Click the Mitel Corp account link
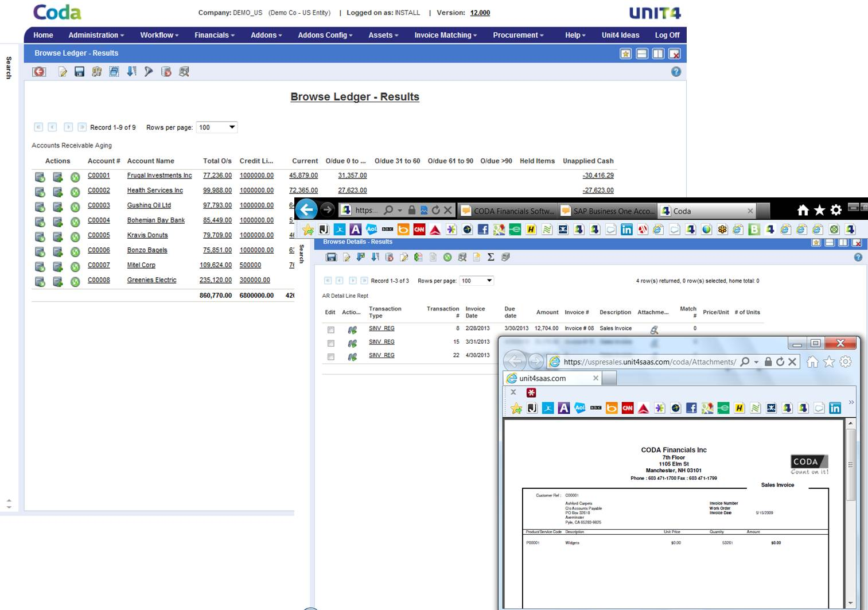The image size is (868, 610). point(141,265)
